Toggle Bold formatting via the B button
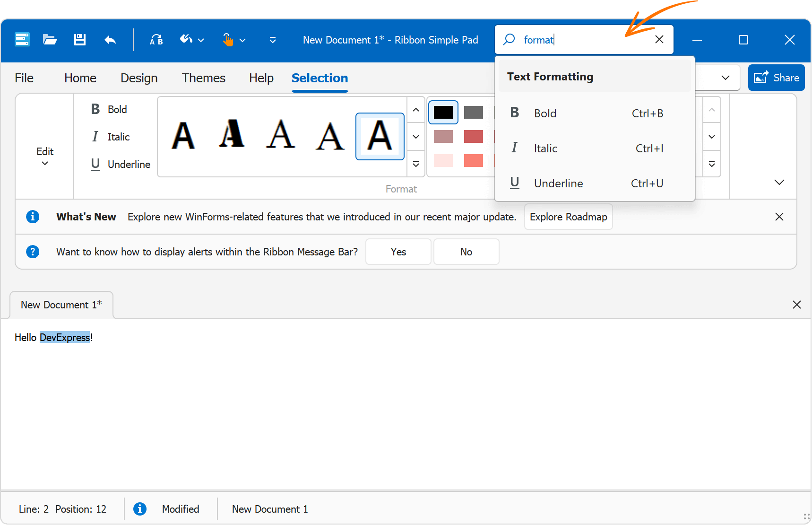The height and width of the screenshot is (525, 812). 109,109
